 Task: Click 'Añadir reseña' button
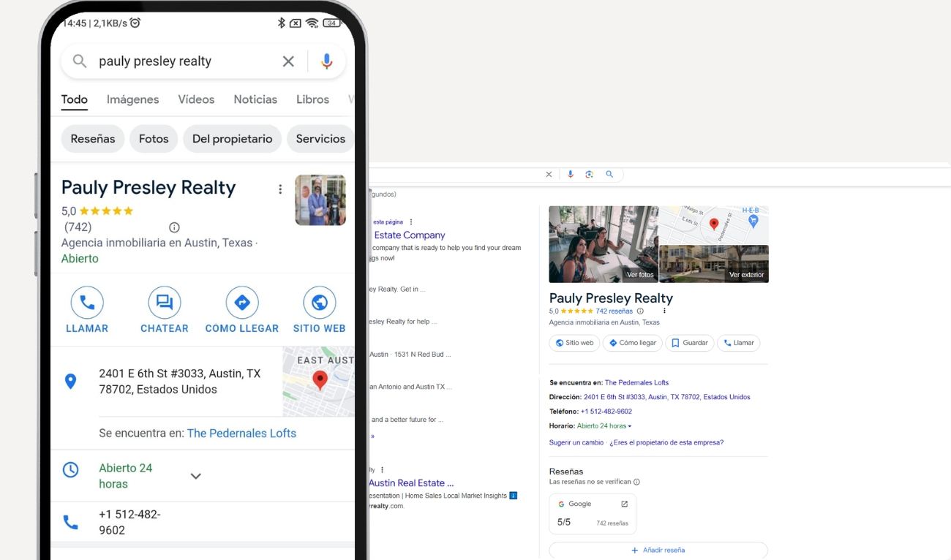(658, 550)
